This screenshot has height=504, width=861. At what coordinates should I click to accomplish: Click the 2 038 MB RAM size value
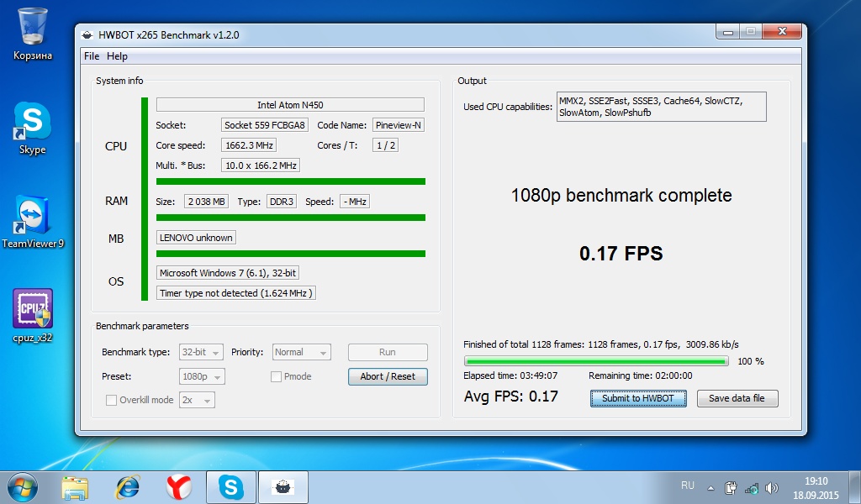pyautogui.click(x=207, y=202)
